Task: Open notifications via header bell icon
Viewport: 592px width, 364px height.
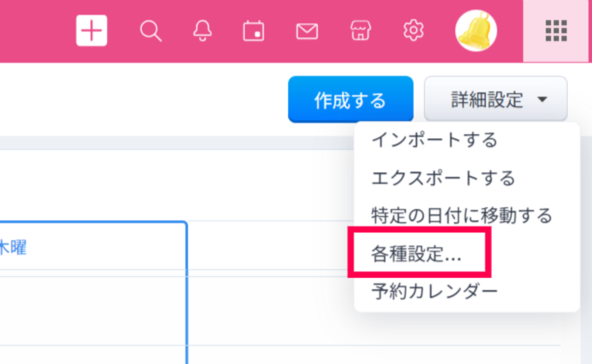Action: (202, 31)
